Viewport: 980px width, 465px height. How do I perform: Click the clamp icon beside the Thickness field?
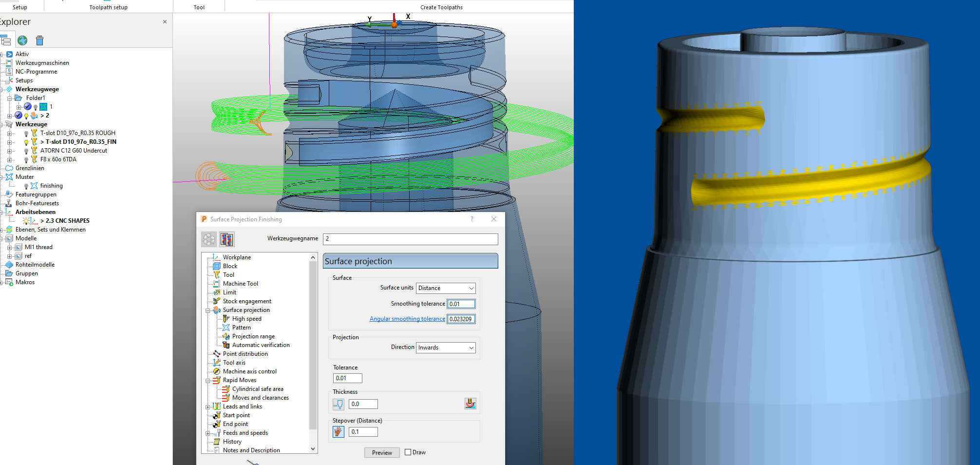tap(470, 403)
